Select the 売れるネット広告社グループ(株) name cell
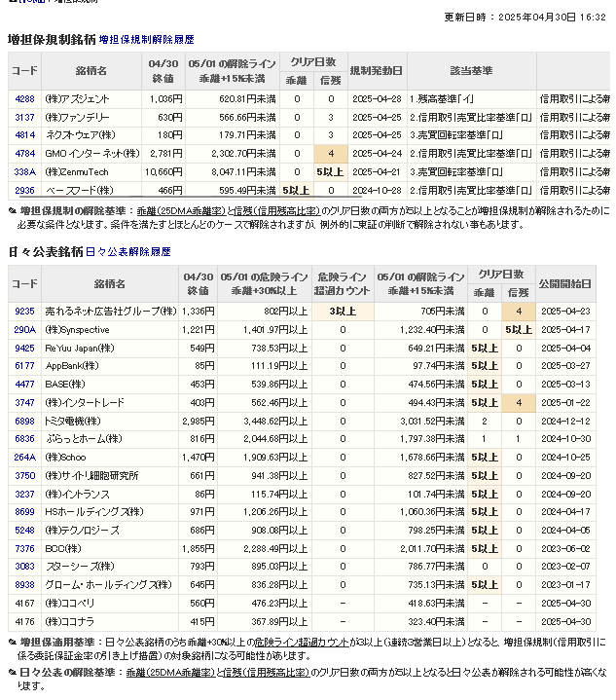This screenshot has height=700, width=616. click(x=110, y=312)
